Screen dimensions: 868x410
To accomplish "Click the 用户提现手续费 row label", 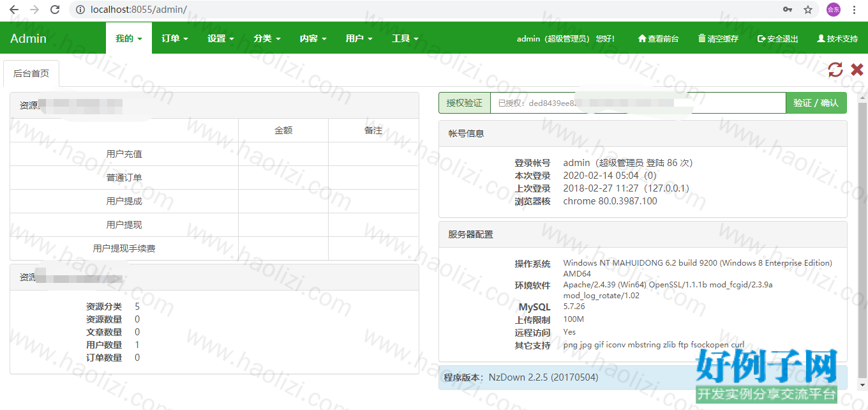I will [124, 248].
